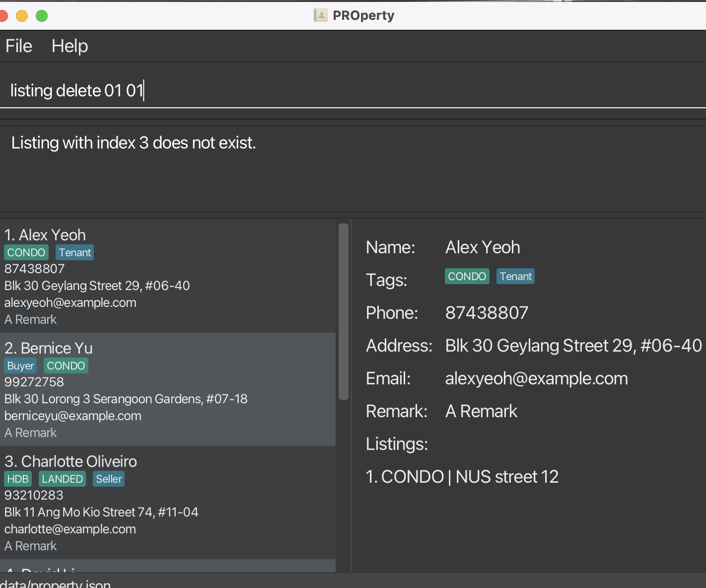Viewport: 706px width, 588px height.
Task: Click the 'Phone:' label in detail panel
Action: click(392, 313)
